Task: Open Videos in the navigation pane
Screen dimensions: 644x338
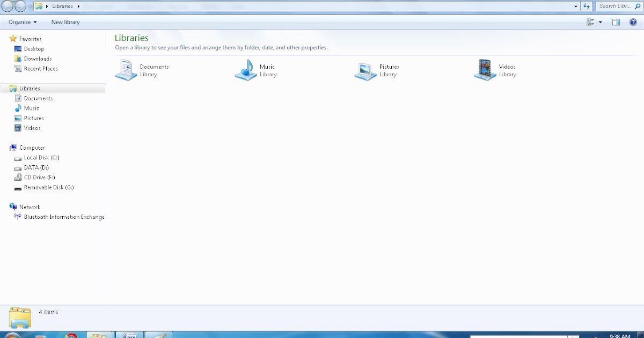Action: pyautogui.click(x=32, y=128)
